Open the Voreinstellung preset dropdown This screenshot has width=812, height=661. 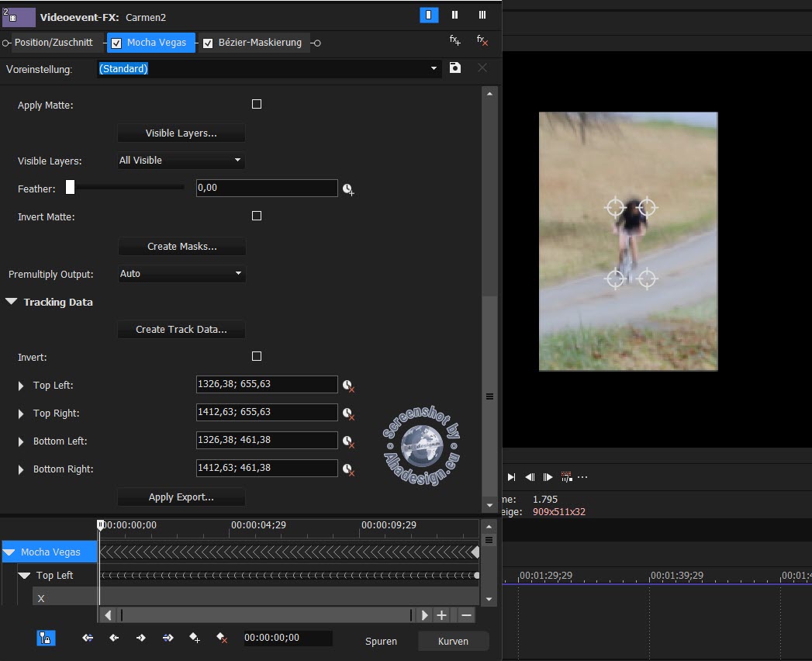[x=434, y=68]
